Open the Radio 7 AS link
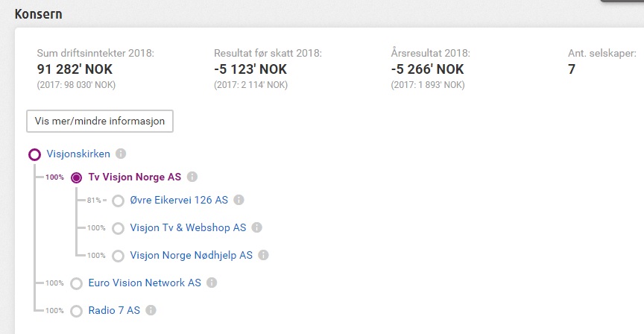The width and height of the screenshot is (644, 334). point(114,310)
